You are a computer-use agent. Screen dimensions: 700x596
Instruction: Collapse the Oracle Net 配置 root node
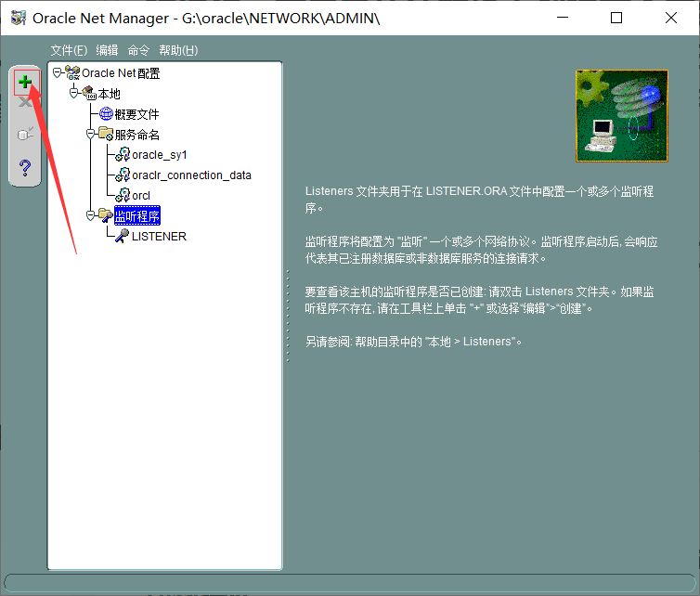coord(58,72)
